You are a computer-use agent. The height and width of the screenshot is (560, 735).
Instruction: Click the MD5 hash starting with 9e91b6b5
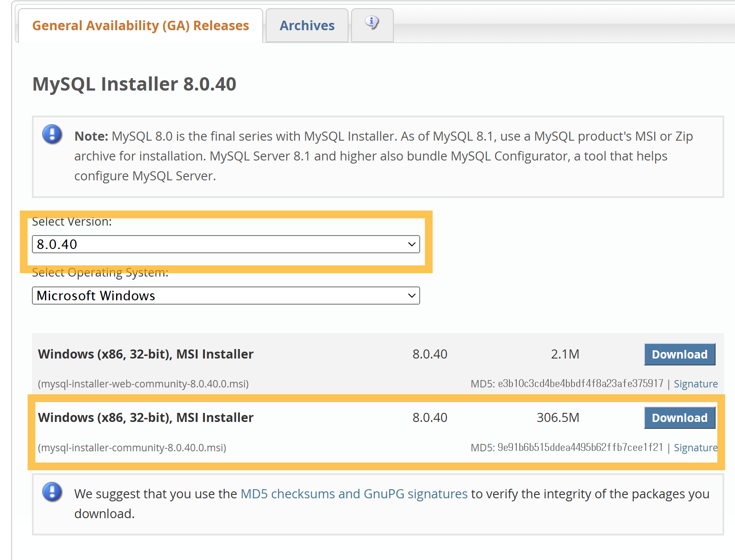pos(580,447)
